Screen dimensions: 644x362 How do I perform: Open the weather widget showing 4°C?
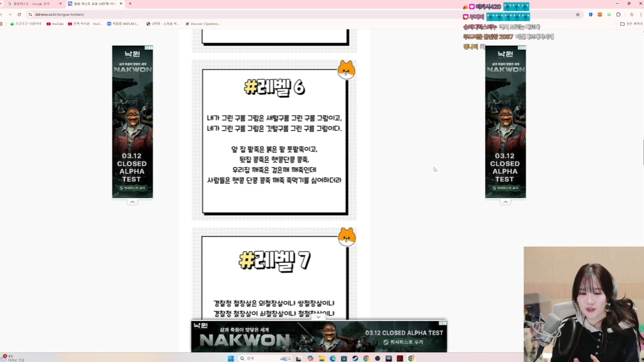click(x=12, y=358)
